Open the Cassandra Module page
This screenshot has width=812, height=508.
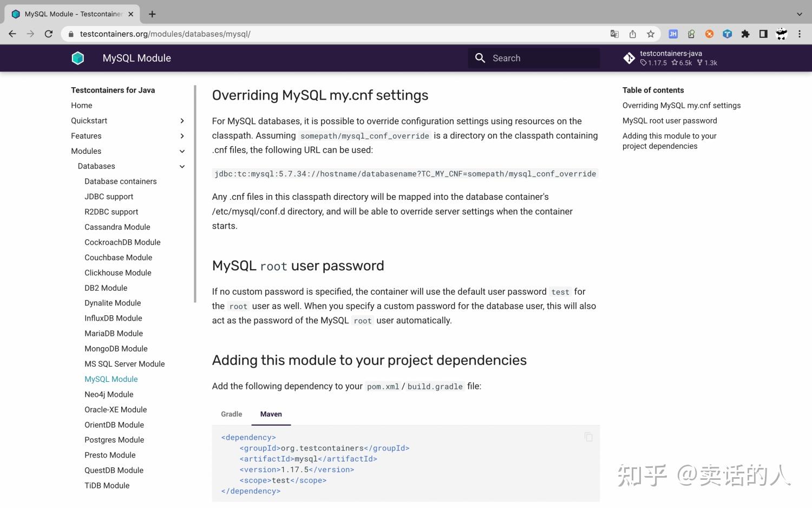(x=117, y=227)
